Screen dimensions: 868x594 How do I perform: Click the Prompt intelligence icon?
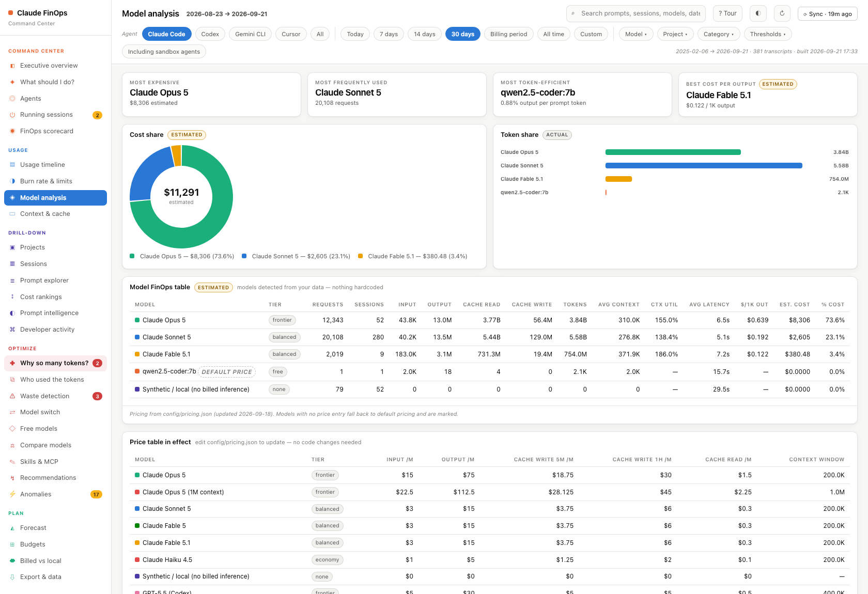pos(12,313)
